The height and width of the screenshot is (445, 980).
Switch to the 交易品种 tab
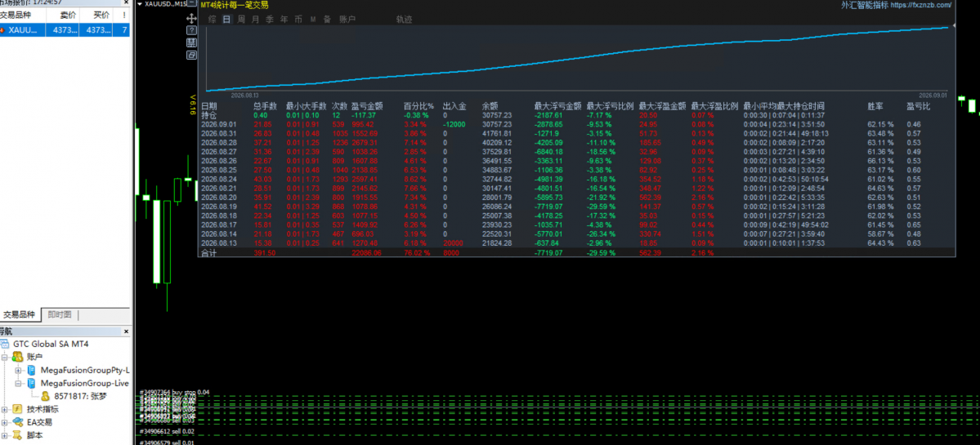coord(20,314)
